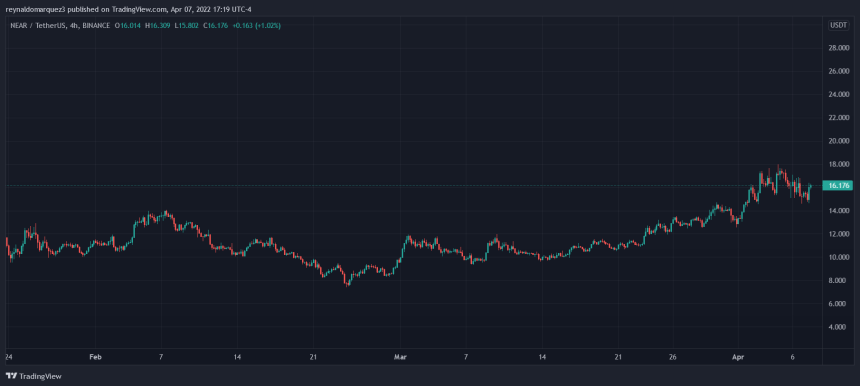860x386 pixels.
Task: Click the 10.000 price axis label
Action: pyautogui.click(x=840, y=257)
